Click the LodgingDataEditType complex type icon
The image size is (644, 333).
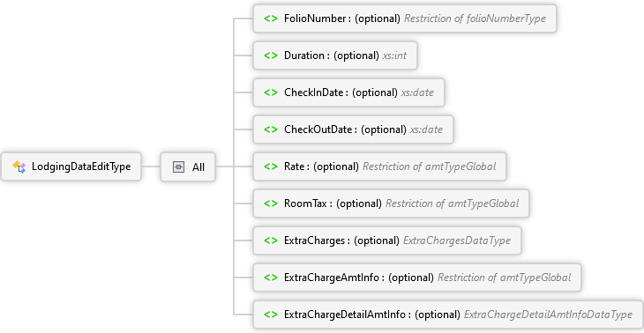click(x=19, y=166)
